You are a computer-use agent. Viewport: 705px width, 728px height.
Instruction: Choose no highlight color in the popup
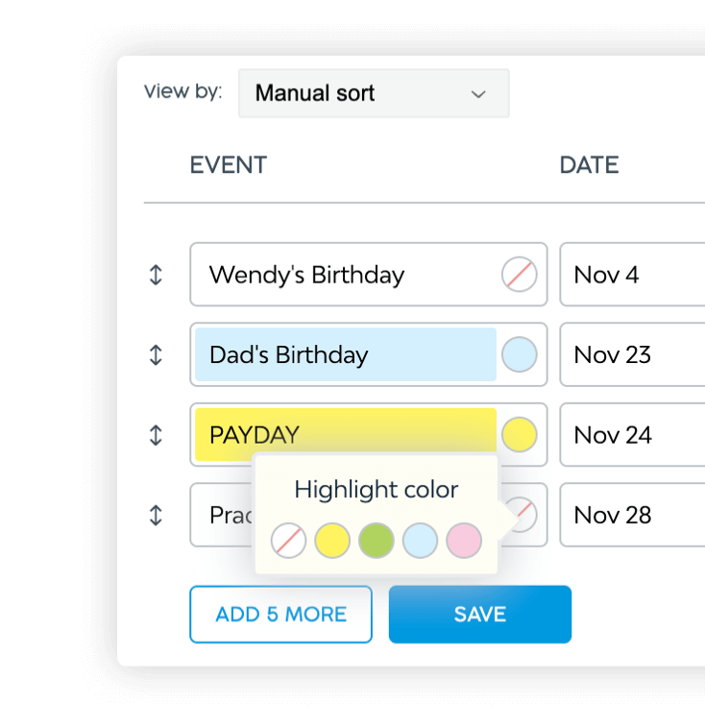pyautogui.click(x=288, y=541)
